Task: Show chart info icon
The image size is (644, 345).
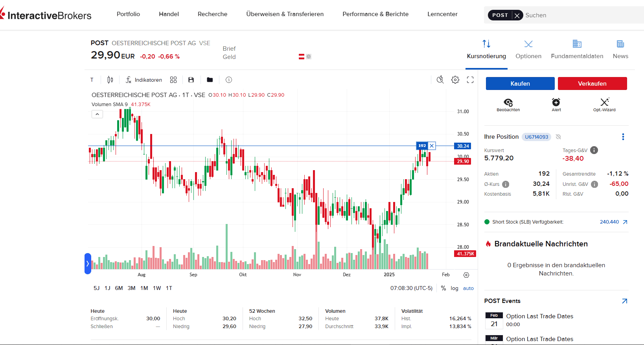Action: point(229,80)
